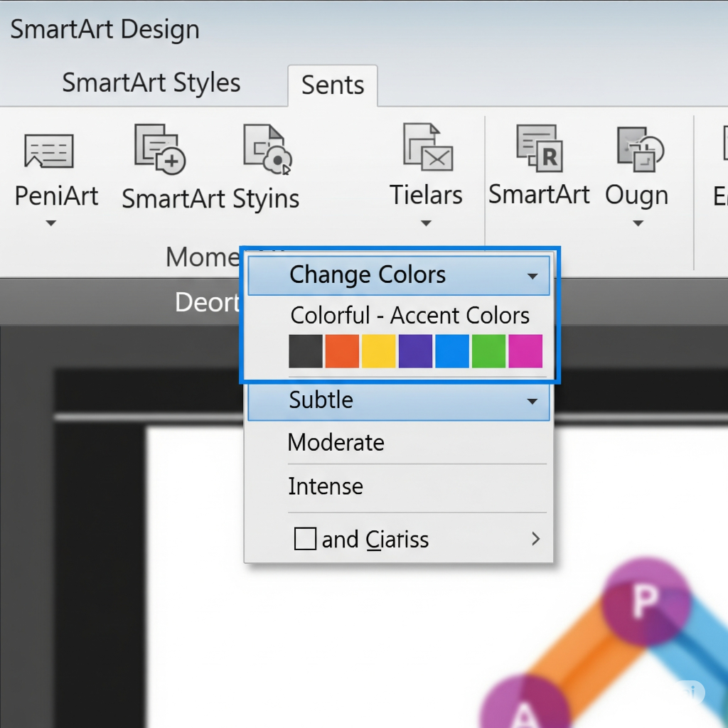Switch to the Sents tab

333,85
